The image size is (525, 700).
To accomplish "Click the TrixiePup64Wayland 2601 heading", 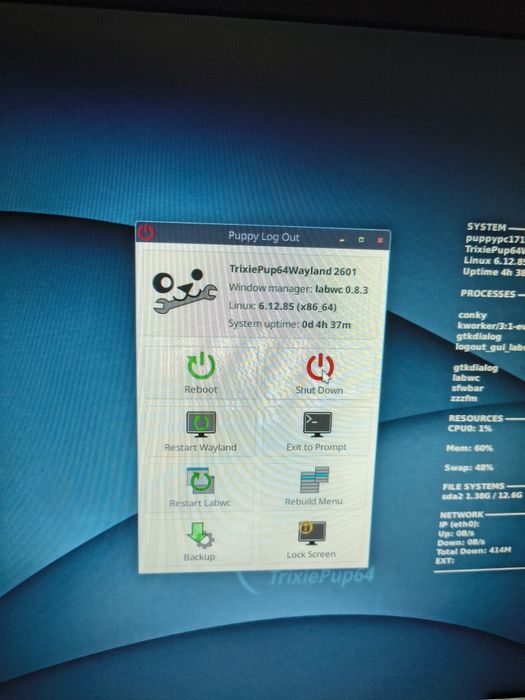I will [293, 271].
